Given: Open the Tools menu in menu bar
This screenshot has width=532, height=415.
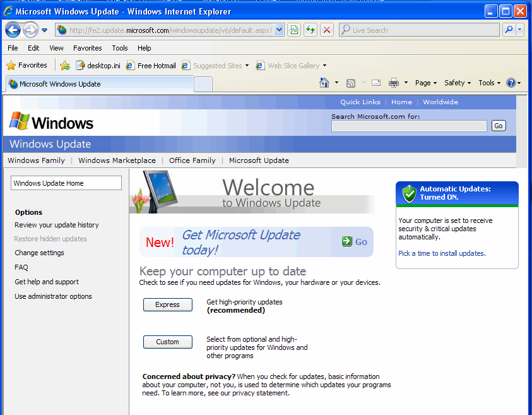Looking at the screenshot, I should 120,48.
